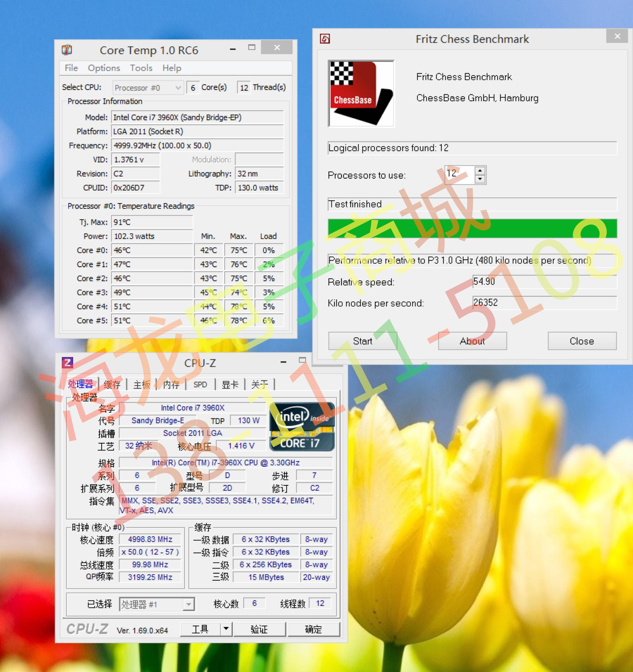Image resolution: width=633 pixels, height=672 pixels.
Task: Increase processors to use with up arrow
Action: 480,170
